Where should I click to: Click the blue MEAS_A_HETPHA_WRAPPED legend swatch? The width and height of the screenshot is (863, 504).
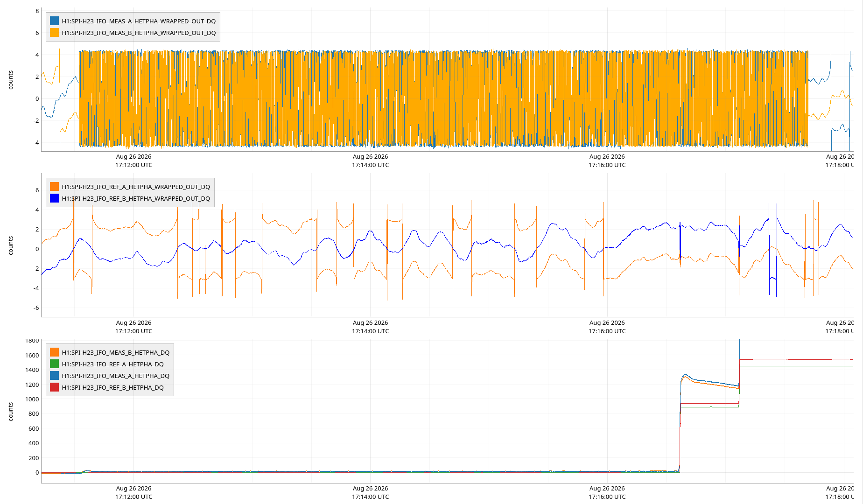(x=55, y=21)
